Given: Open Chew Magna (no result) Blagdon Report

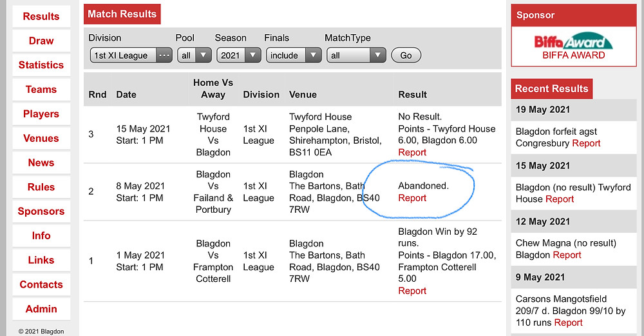Looking at the screenshot, I should [567, 255].
